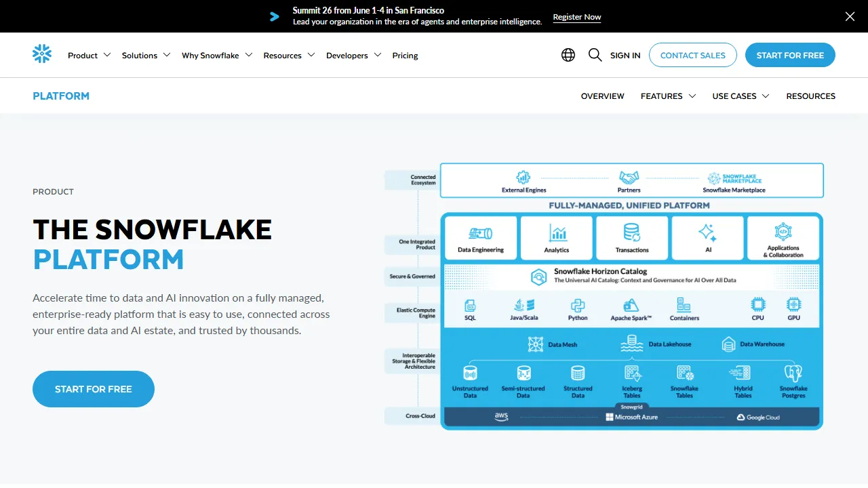Click the Structured Data icon

578,373
